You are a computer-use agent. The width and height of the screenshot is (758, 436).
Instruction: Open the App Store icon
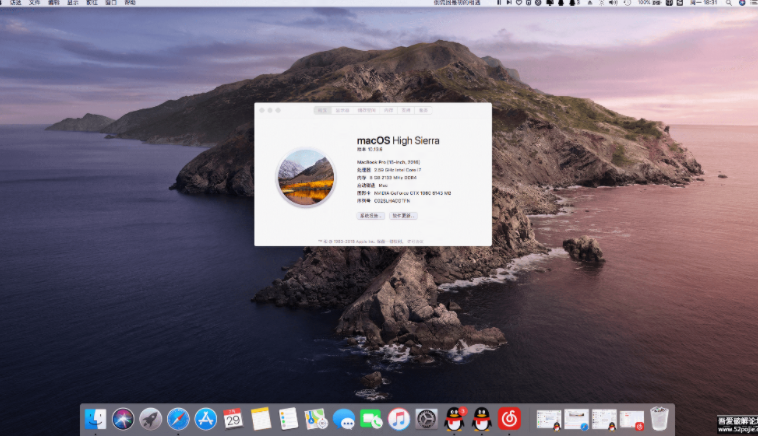[x=206, y=419]
